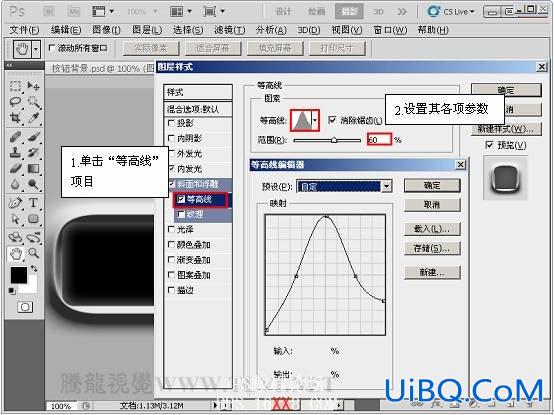The width and height of the screenshot is (554, 415).
Task: Reset default foreground/background colors
Action: tap(12, 291)
